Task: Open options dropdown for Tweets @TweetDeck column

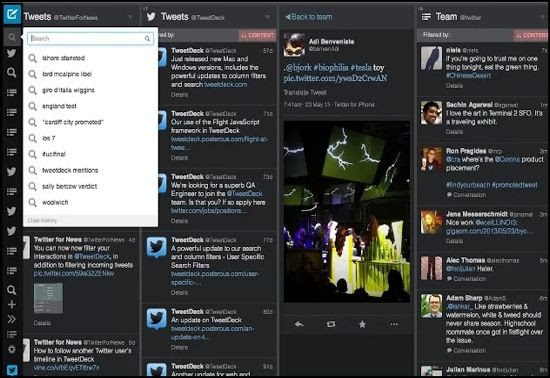Action: [x=268, y=17]
